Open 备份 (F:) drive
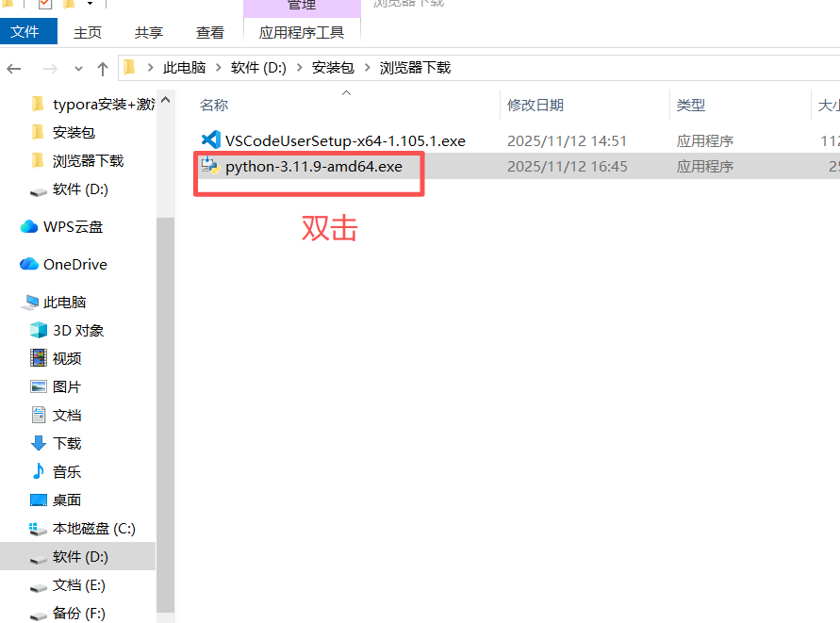This screenshot has width=840, height=623. click(x=79, y=614)
